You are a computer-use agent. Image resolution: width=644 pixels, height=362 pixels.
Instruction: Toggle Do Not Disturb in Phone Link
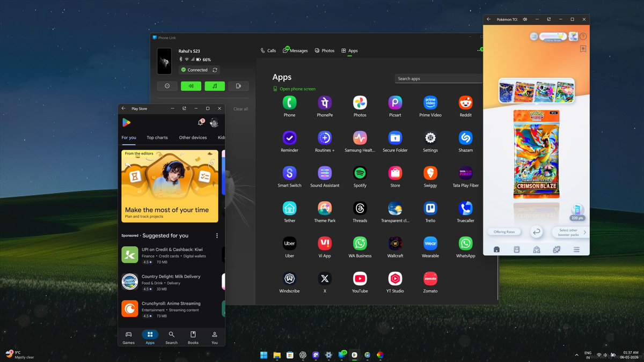[167, 86]
